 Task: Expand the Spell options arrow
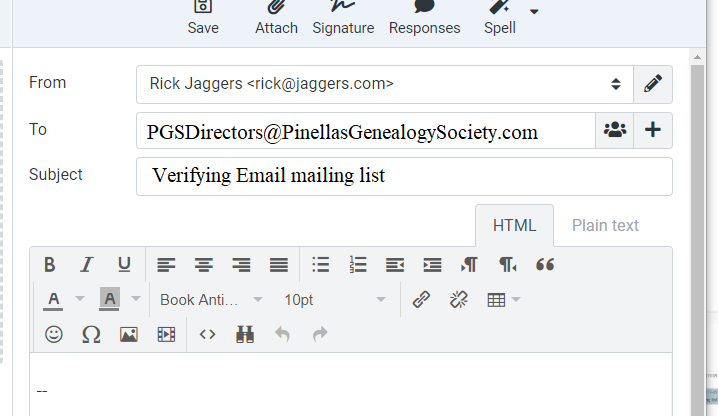coord(534,11)
